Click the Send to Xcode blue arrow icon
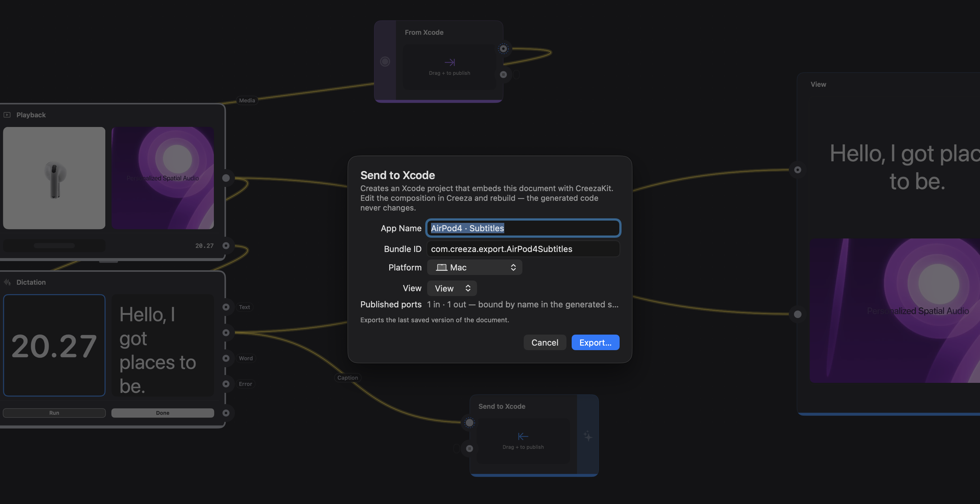This screenshot has width=980, height=504. click(523, 436)
